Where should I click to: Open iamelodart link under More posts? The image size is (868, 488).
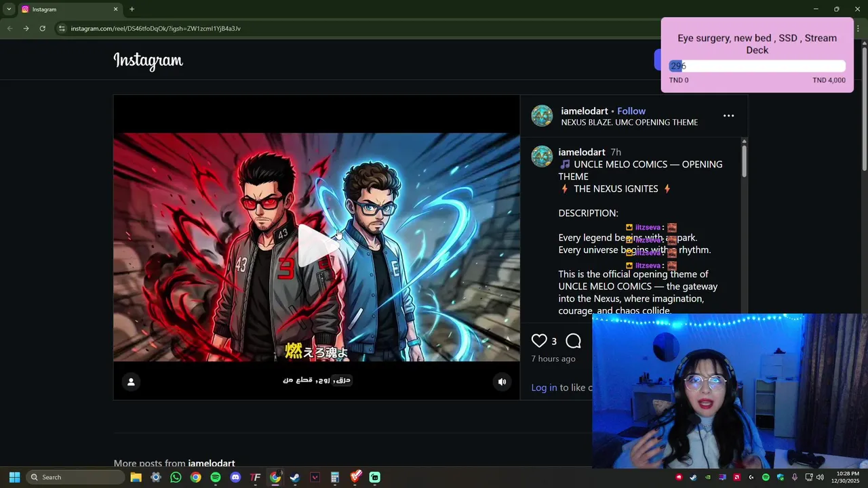click(x=212, y=464)
